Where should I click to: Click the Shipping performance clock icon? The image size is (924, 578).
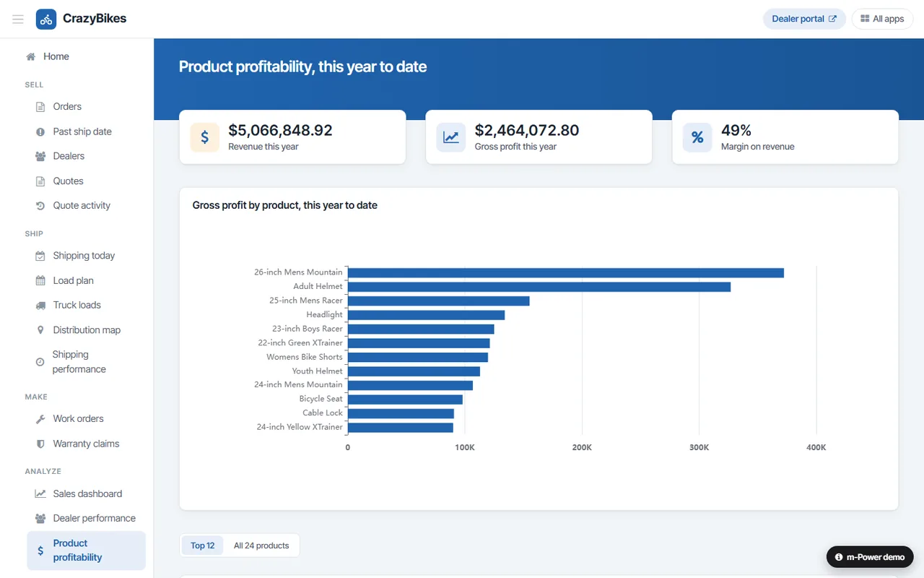[40, 362]
